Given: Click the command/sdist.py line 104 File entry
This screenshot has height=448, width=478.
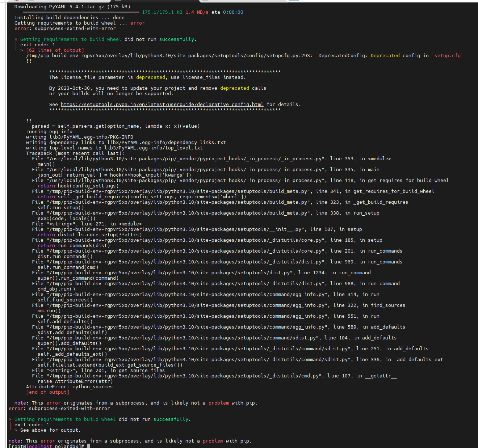Looking at the screenshot, I should pos(214,338).
